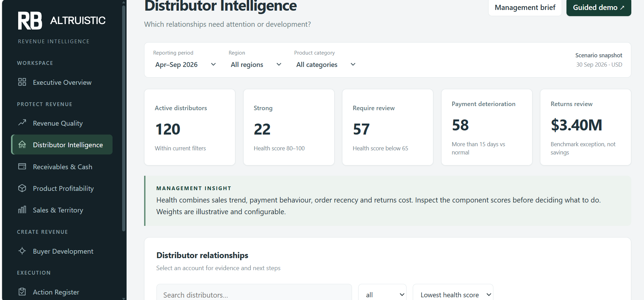Click the Buyer Development target icon

tap(22, 251)
